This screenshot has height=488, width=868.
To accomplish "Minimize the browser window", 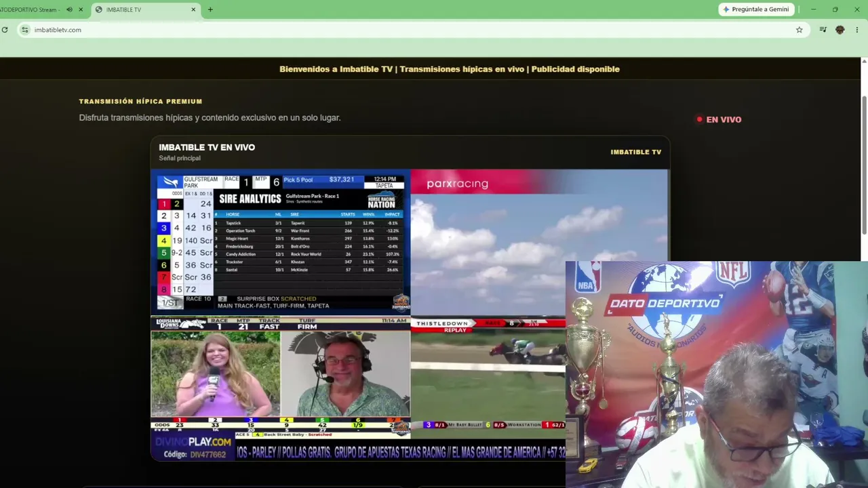I will [x=813, y=9].
